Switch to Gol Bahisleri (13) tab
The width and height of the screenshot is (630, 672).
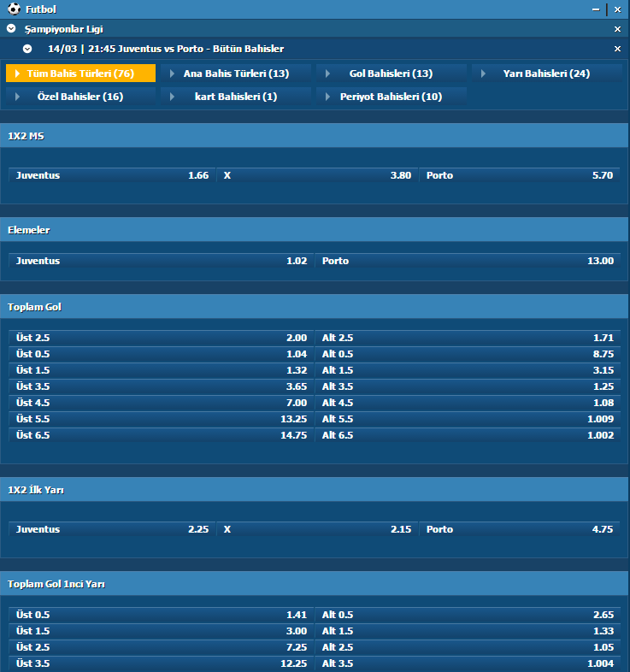(x=392, y=74)
